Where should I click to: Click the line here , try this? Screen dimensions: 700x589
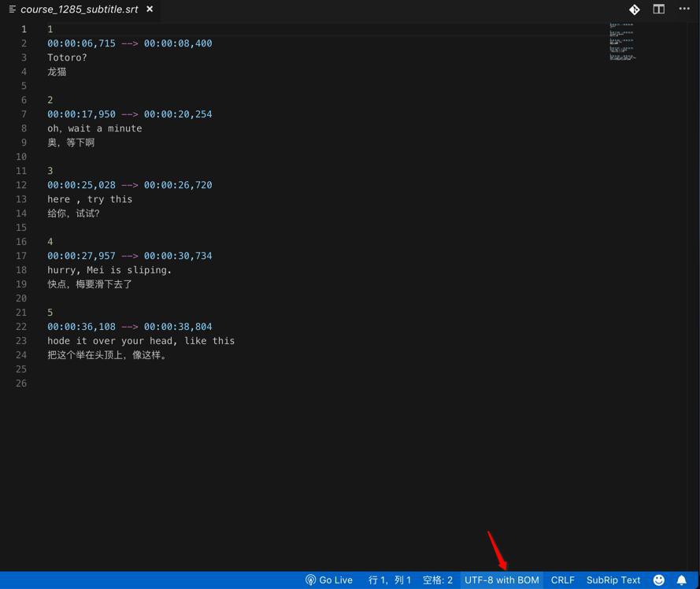click(x=90, y=199)
